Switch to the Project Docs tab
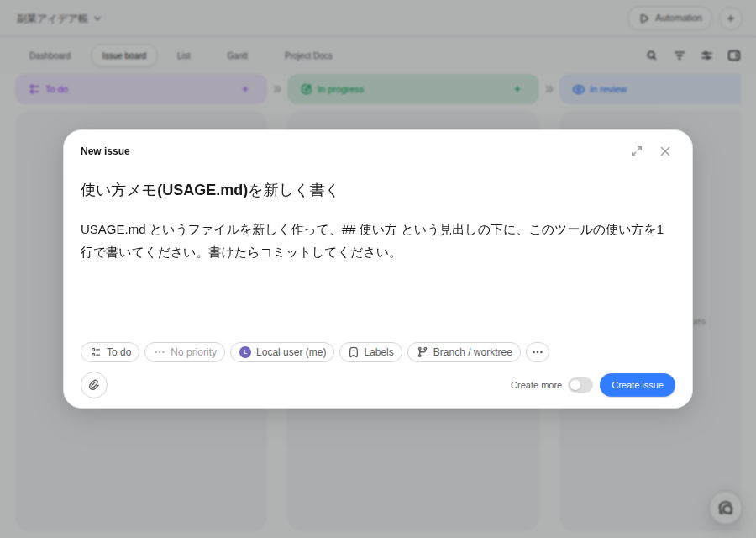This screenshot has height=538, width=756. (308, 56)
